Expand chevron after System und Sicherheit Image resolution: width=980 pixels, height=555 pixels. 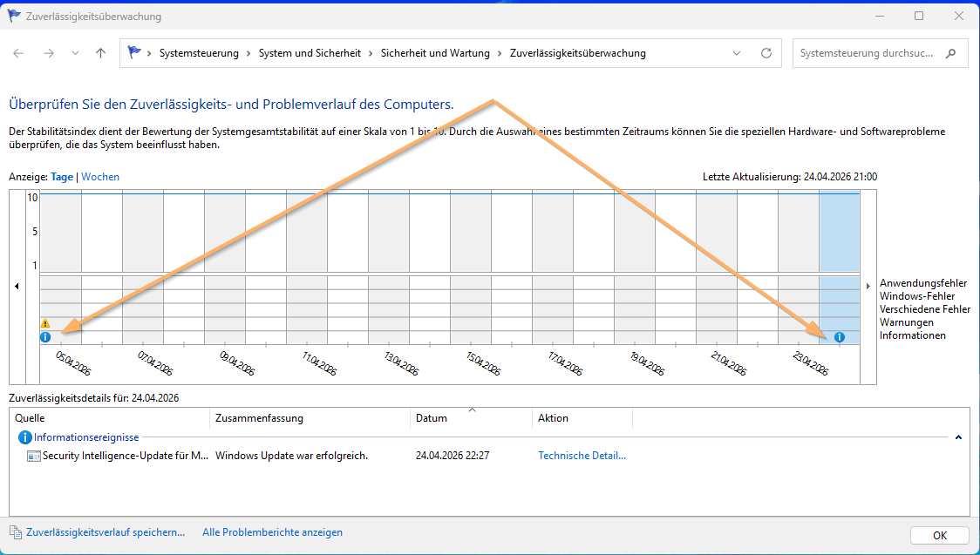click(371, 54)
